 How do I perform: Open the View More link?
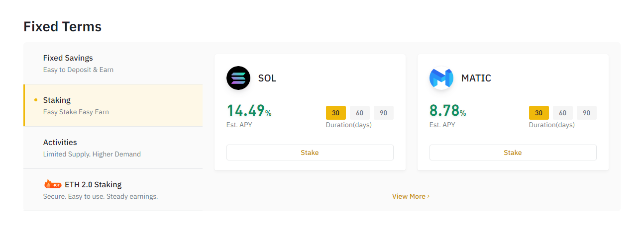click(x=411, y=196)
